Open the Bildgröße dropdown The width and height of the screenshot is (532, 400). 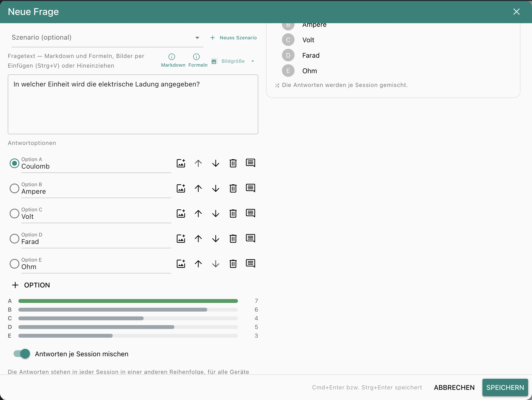(233, 61)
